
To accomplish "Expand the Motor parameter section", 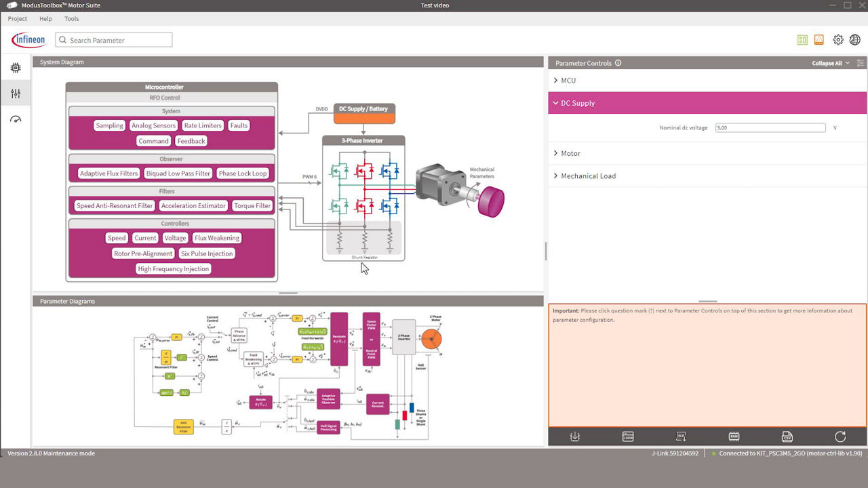I will [570, 154].
